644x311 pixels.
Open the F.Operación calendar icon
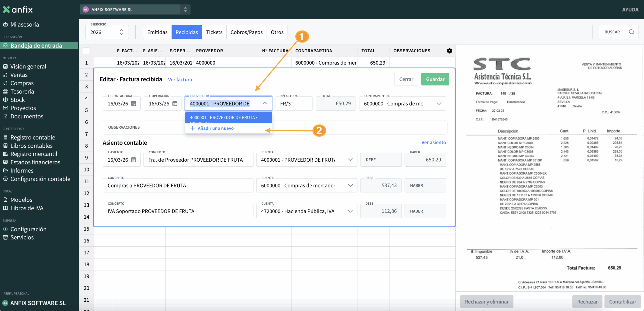point(175,104)
